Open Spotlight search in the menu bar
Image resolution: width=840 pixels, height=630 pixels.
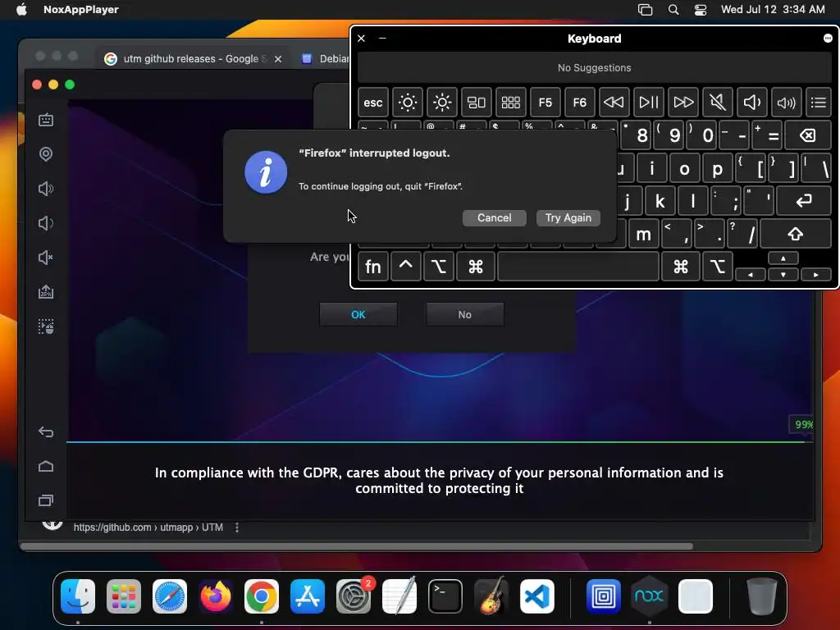673,10
